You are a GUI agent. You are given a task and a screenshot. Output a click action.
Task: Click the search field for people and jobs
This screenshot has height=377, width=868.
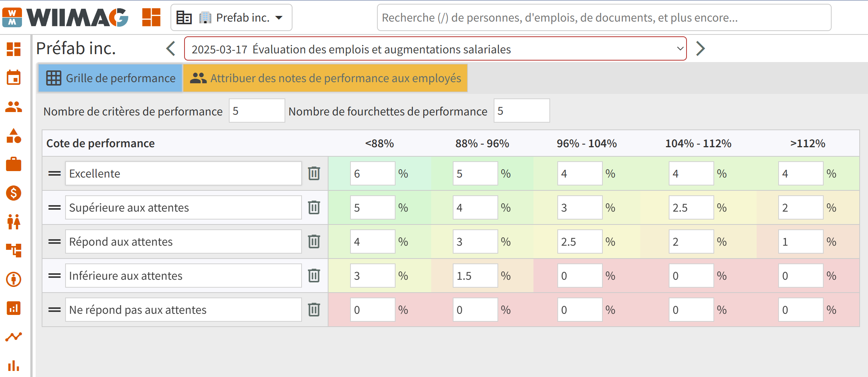[604, 17]
